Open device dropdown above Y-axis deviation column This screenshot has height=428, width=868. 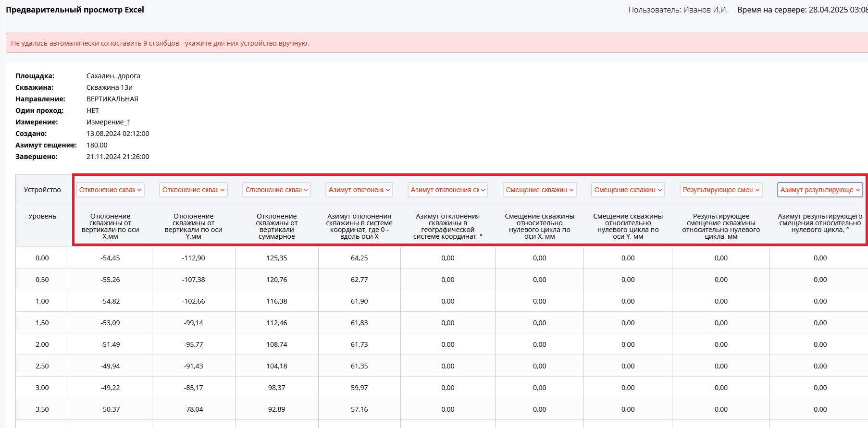pos(193,190)
